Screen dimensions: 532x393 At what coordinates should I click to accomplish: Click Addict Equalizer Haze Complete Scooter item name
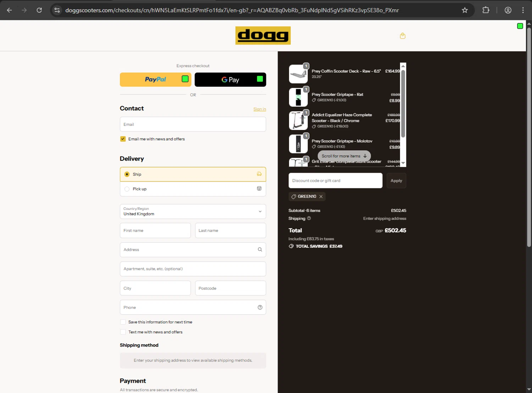(x=342, y=118)
